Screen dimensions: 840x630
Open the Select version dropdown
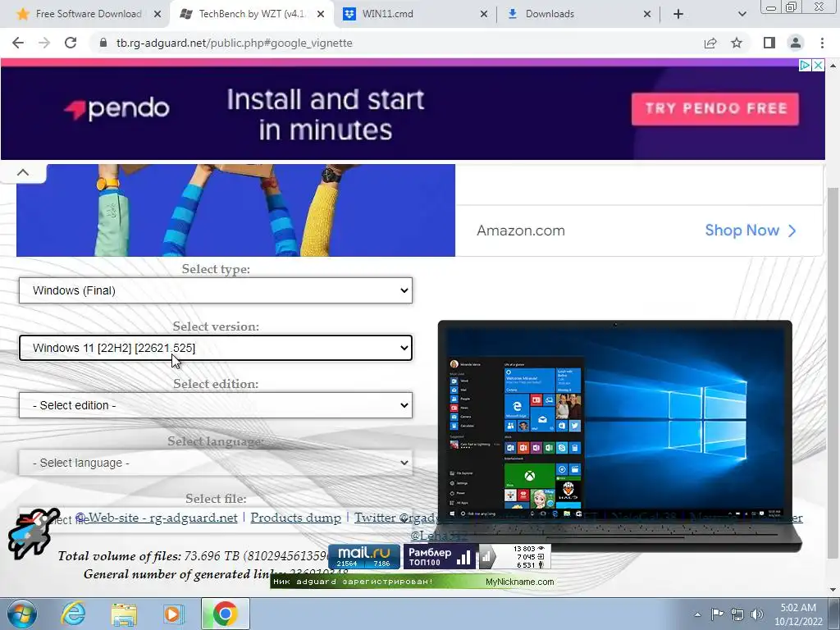pos(216,348)
